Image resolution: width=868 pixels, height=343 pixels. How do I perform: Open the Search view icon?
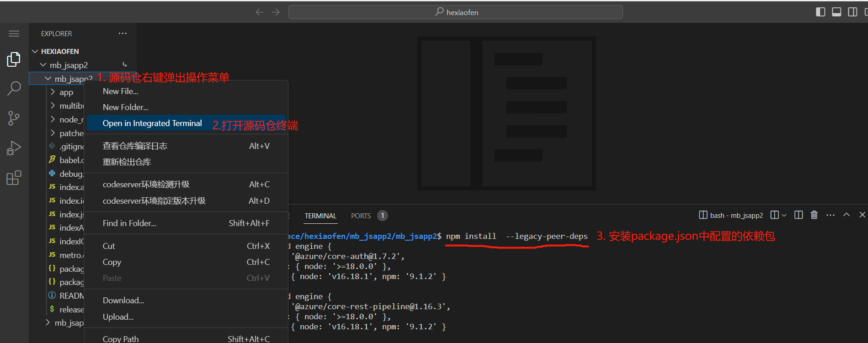[14, 89]
